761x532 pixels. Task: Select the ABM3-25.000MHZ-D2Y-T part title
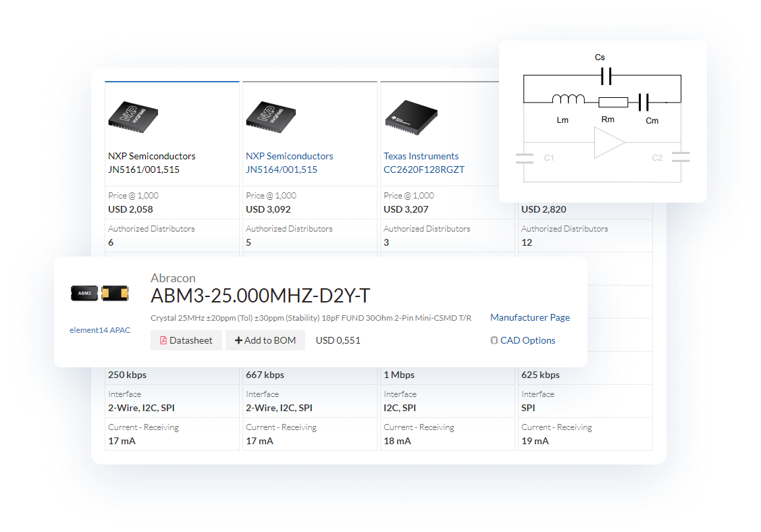(260, 296)
